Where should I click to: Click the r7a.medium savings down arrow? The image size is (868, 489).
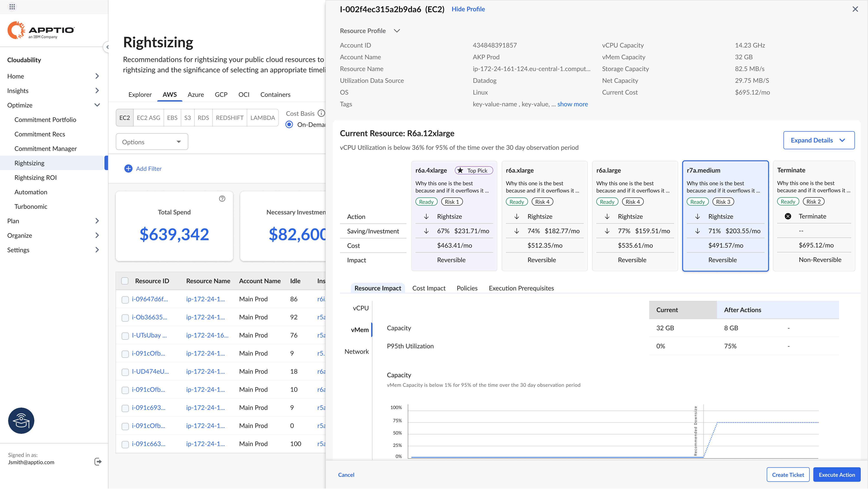coord(698,231)
